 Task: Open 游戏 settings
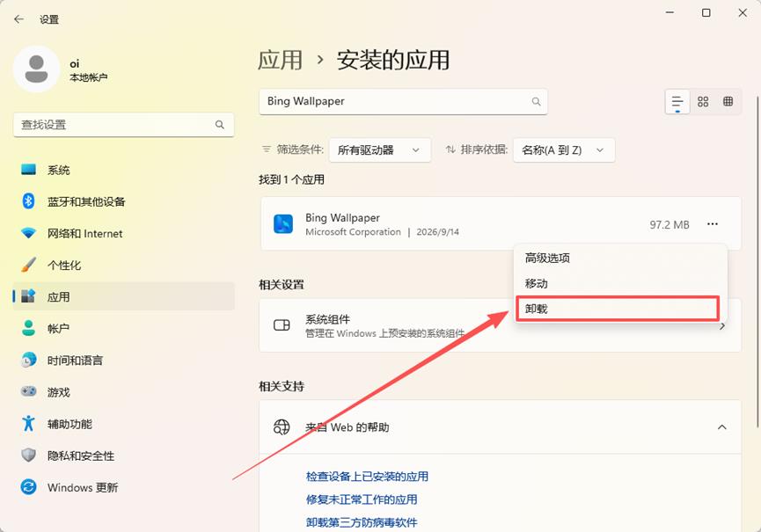[x=124, y=392]
